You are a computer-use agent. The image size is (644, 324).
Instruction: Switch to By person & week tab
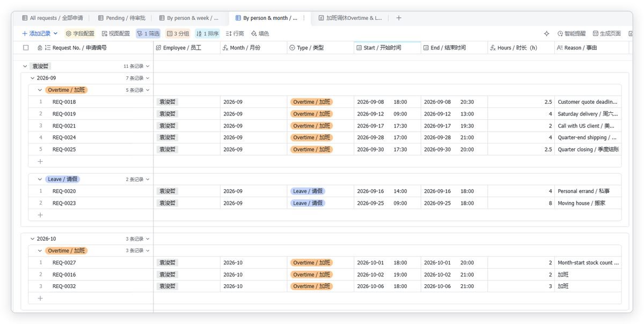[x=188, y=18]
